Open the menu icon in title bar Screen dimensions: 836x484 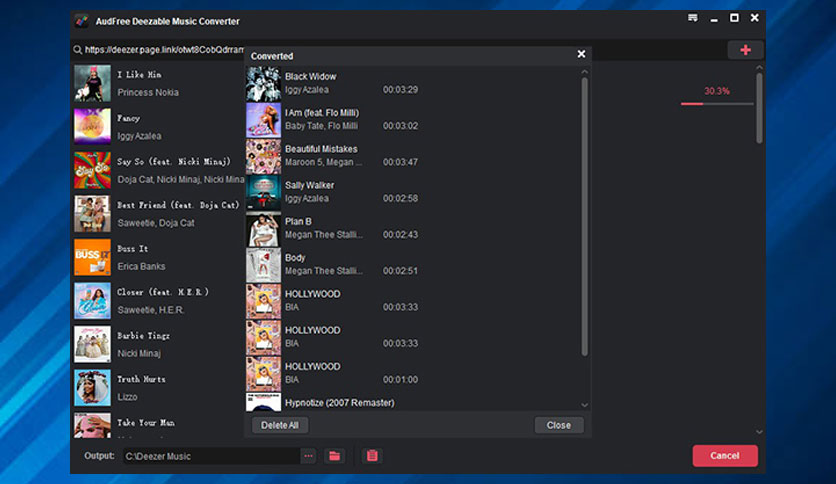pos(693,18)
